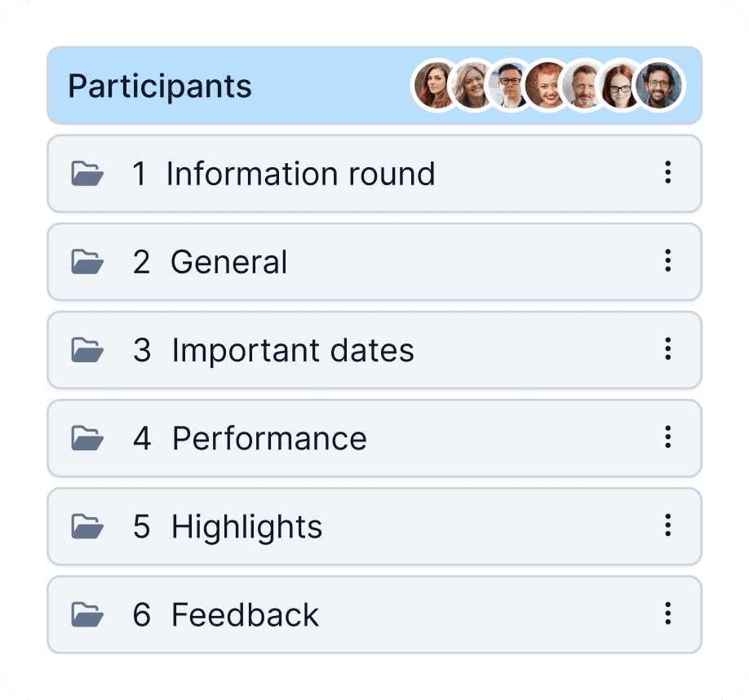749x700 pixels.
Task: Click the folder icon beside Important dates
Action: pos(87,350)
